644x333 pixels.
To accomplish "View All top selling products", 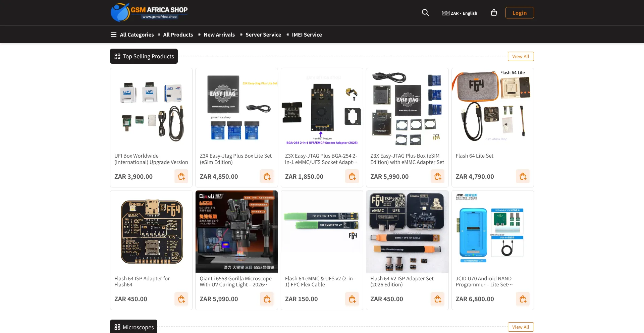I will pos(521,56).
